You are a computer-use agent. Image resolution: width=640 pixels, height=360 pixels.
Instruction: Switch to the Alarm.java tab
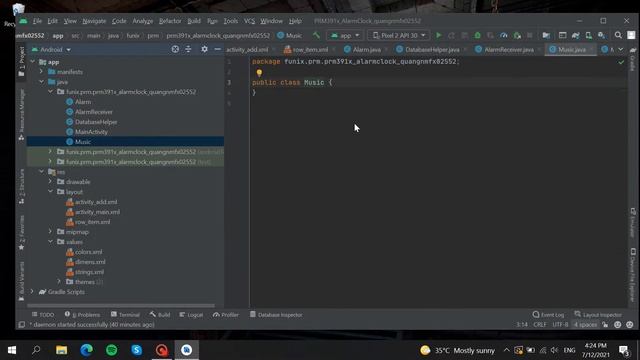(362, 49)
